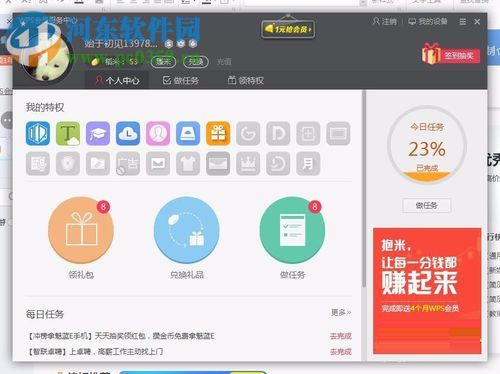Click the gray square plus privilege icon
The image size is (500, 374).
tap(308, 133)
